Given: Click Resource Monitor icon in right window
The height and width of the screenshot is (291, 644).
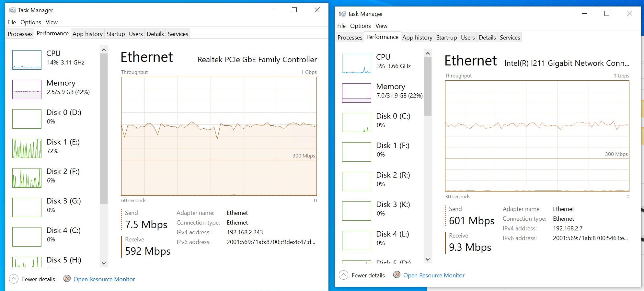Looking at the screenshot, I should (x=397, y=274).
